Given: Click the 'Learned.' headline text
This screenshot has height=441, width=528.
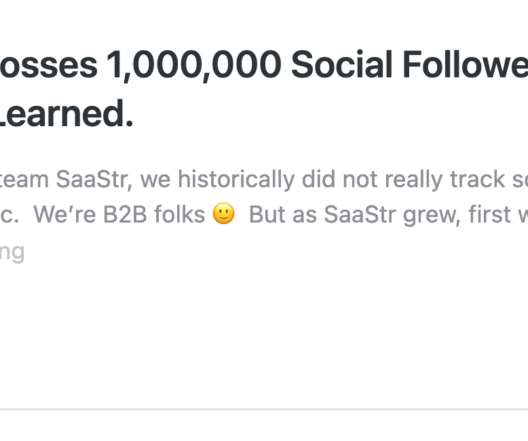Looking at the screenshot, I should pos(66,114).
